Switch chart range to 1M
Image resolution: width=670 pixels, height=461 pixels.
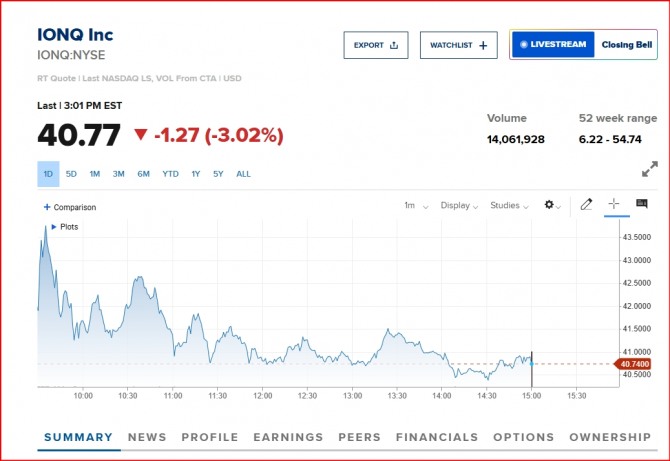(x=95, y=174)
